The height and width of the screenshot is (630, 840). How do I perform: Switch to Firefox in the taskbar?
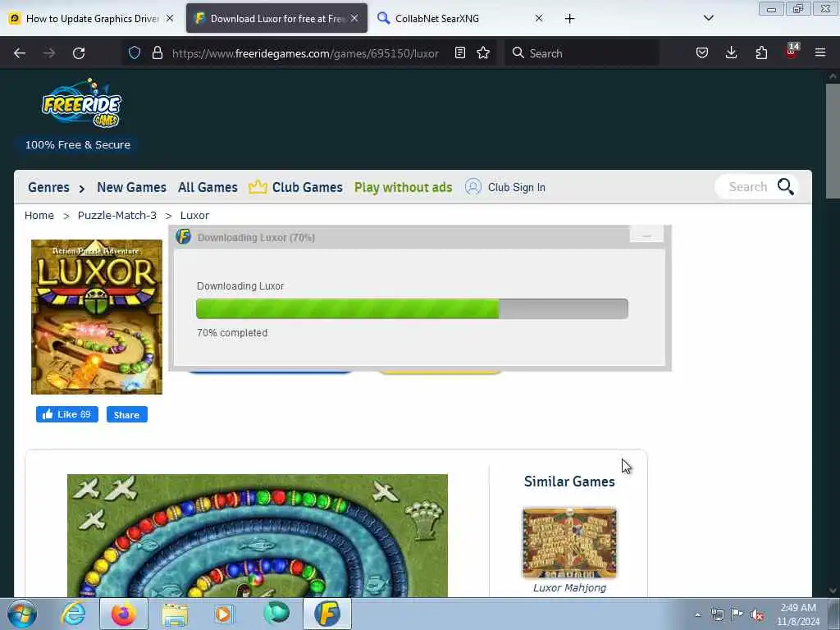[124, 614]
